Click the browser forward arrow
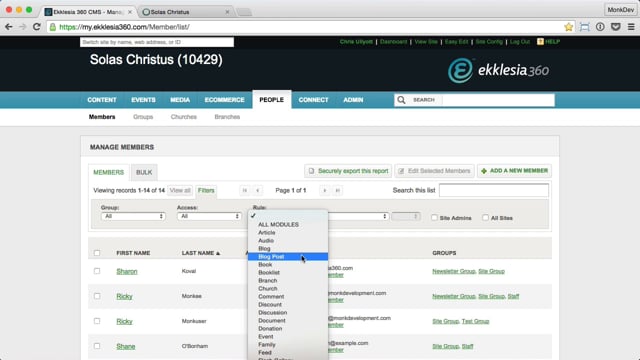Image resolution: width=640 pixels, height=360 pixels. (x=22, y=27)
